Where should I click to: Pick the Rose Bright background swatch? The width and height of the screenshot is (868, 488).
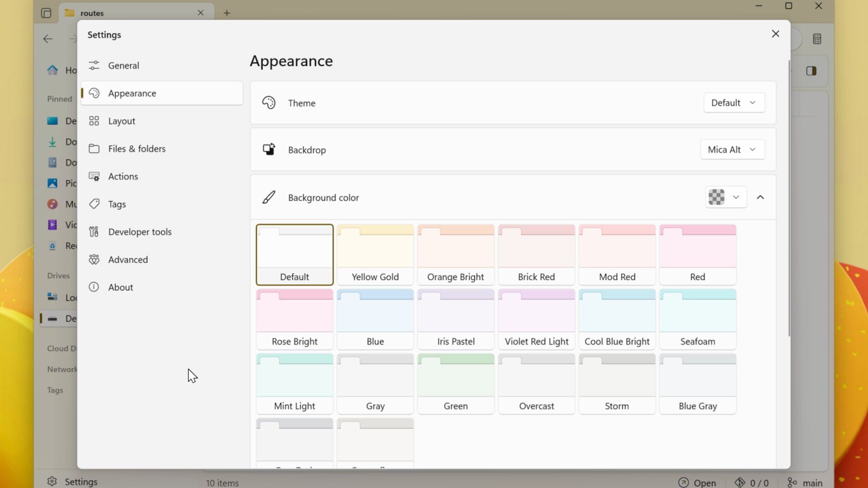coord(295,319)
